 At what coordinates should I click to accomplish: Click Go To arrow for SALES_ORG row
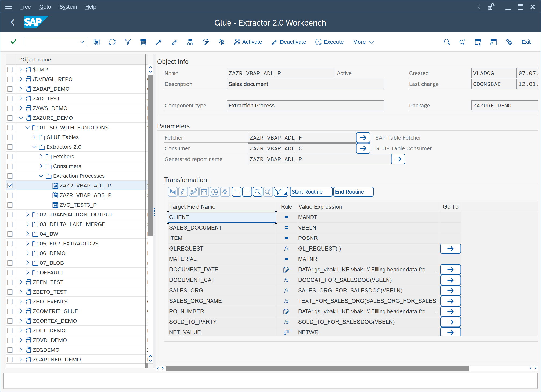click(450, 291)
